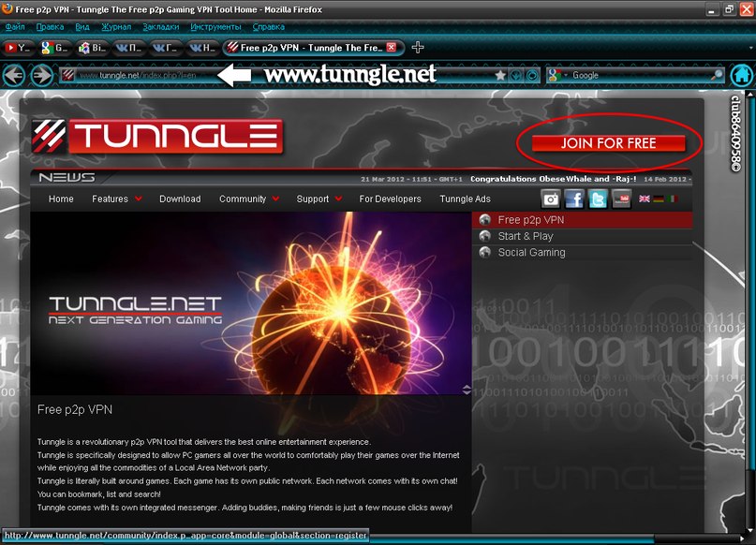Select the Start & Play slide entry
This screenshot has width=756, height=545.
[583, 236]
